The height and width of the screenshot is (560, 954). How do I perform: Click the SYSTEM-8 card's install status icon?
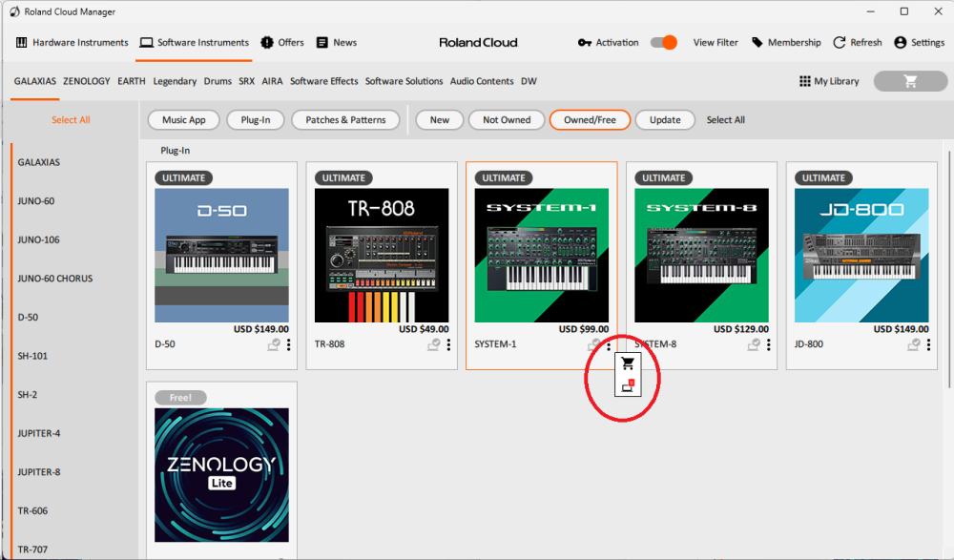pos(754,345)
